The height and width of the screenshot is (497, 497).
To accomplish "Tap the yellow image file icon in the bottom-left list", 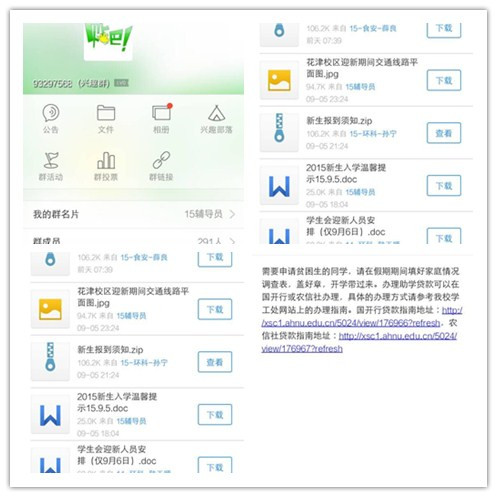I will pos(50,309).
